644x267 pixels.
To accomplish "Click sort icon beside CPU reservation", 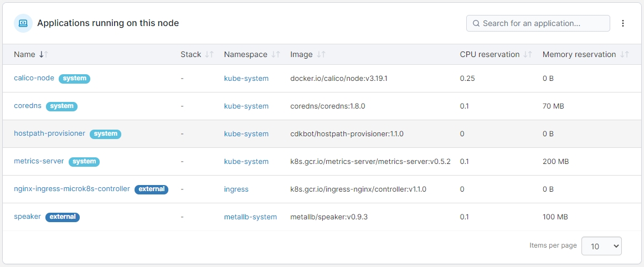I will click(528, 54).
